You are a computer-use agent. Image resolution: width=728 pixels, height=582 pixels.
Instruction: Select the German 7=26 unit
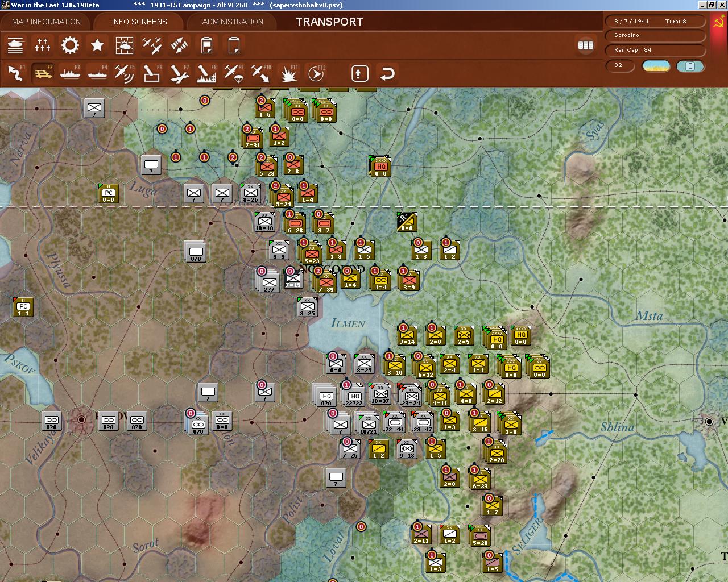(x=350, y=450)
